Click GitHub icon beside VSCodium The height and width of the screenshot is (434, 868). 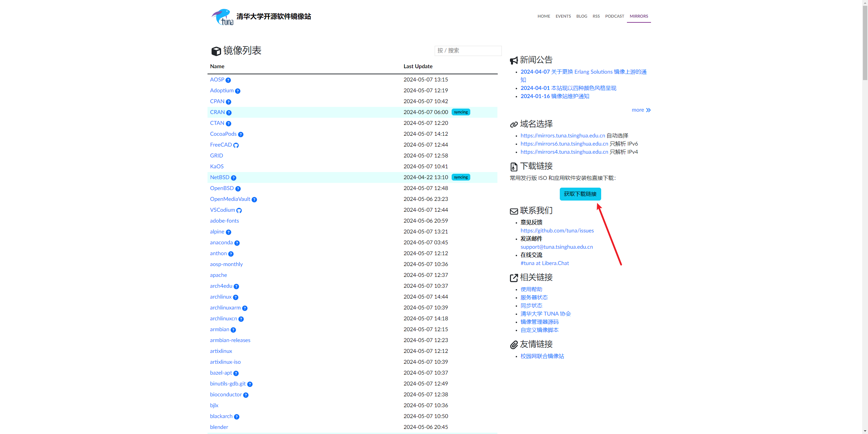click(x=239, y=210)
